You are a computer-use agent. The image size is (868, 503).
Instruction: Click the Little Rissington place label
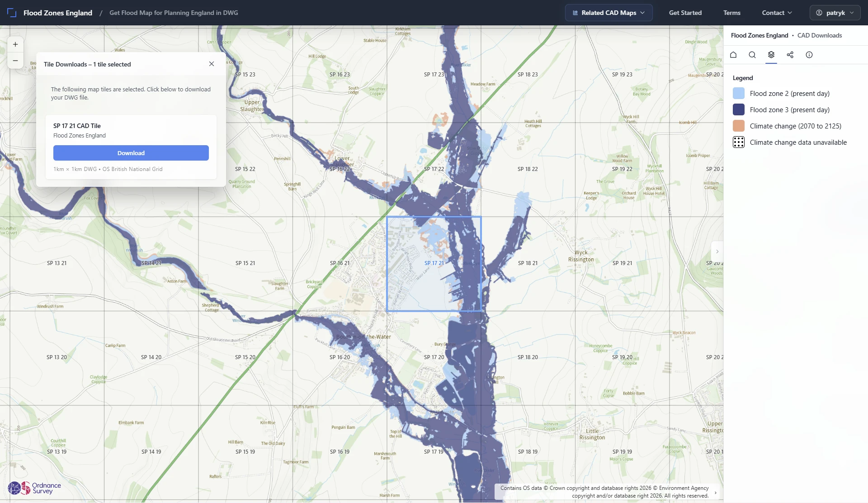pos(592,434)
